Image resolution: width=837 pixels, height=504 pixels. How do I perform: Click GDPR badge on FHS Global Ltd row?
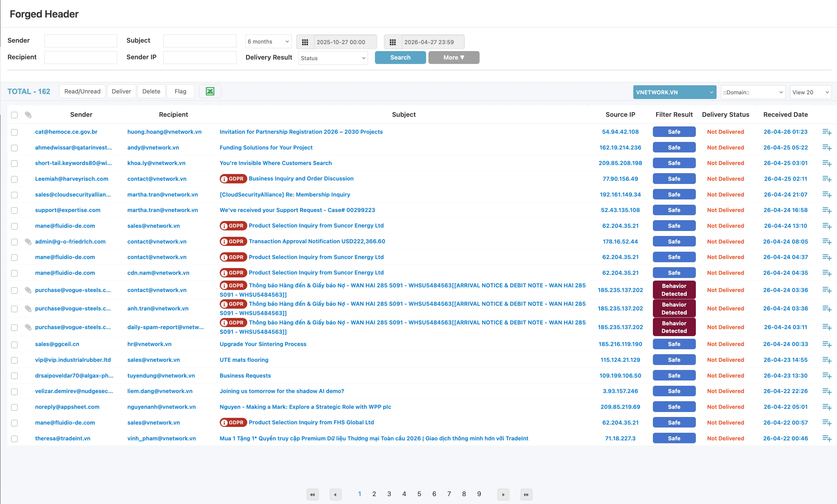tap(234, 422)
